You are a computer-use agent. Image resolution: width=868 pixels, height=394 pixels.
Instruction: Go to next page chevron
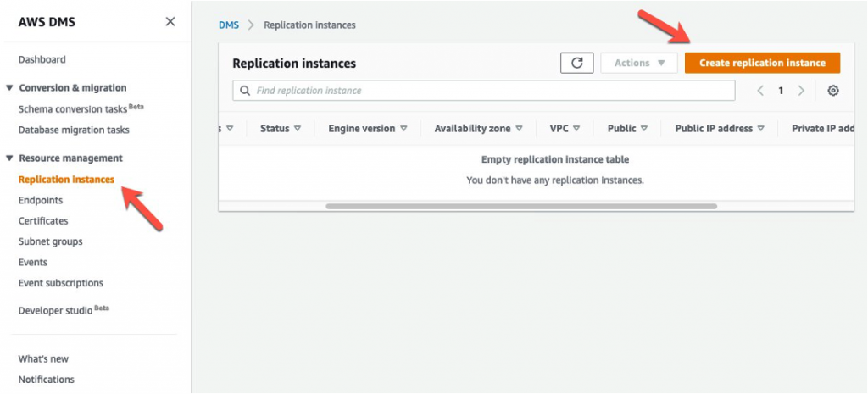tap(801, 91)
